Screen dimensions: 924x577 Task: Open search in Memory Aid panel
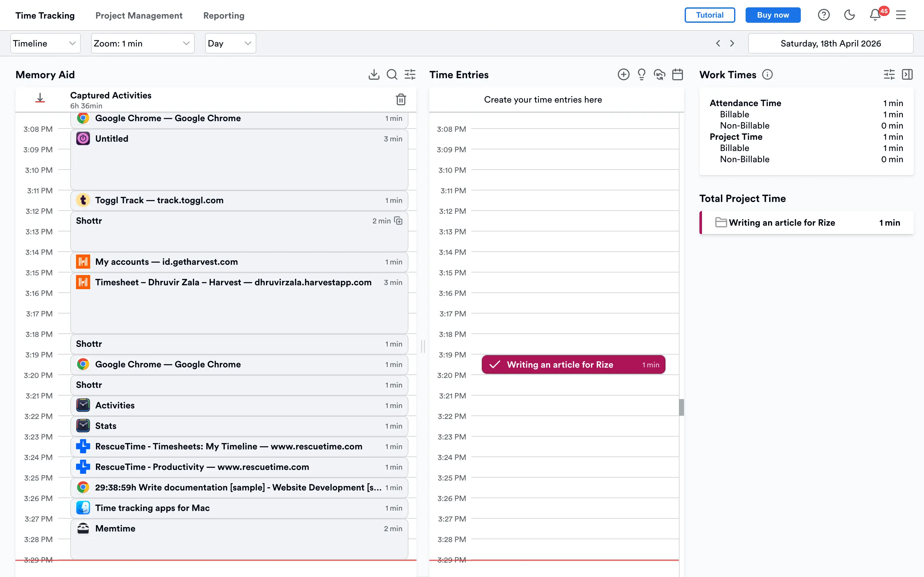point(392,74)
